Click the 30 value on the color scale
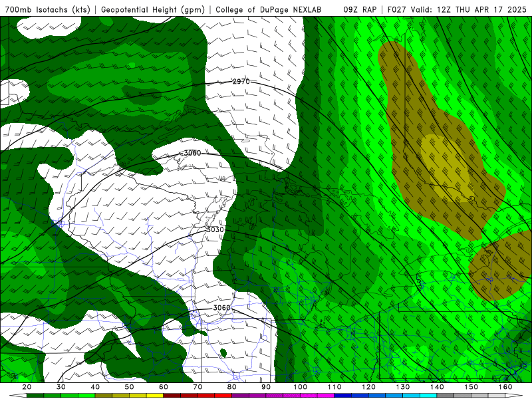 (x=61, y=387)
